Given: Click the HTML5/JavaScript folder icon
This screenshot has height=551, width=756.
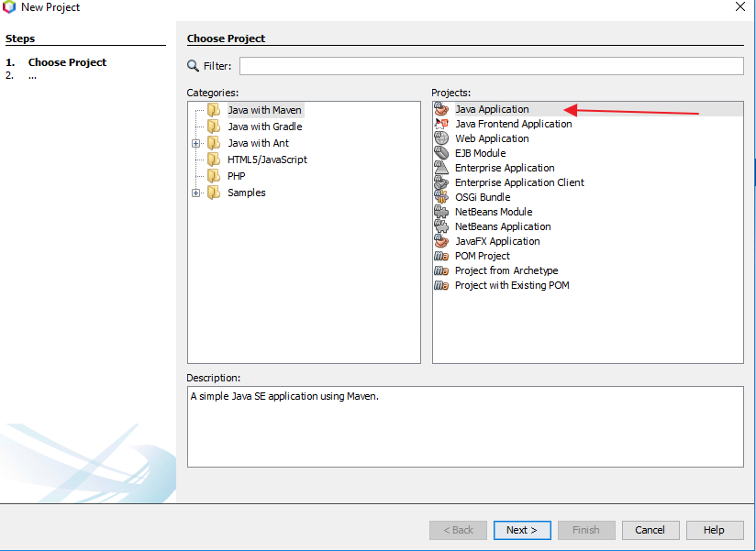Looking at the screenshot, I should tap(214, 160).
